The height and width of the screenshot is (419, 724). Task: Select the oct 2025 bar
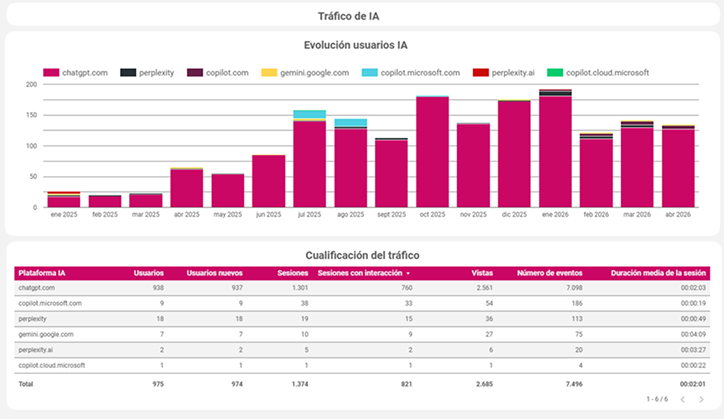coord(432,152)
